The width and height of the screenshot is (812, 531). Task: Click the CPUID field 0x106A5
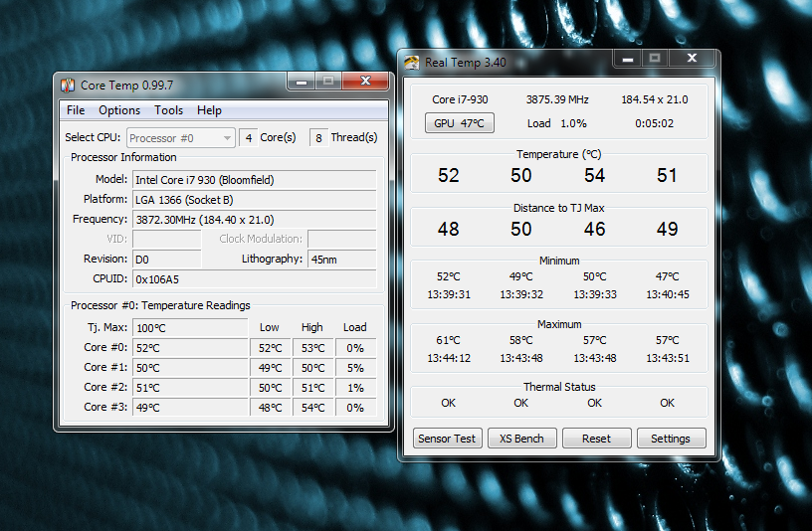[255, 279]
